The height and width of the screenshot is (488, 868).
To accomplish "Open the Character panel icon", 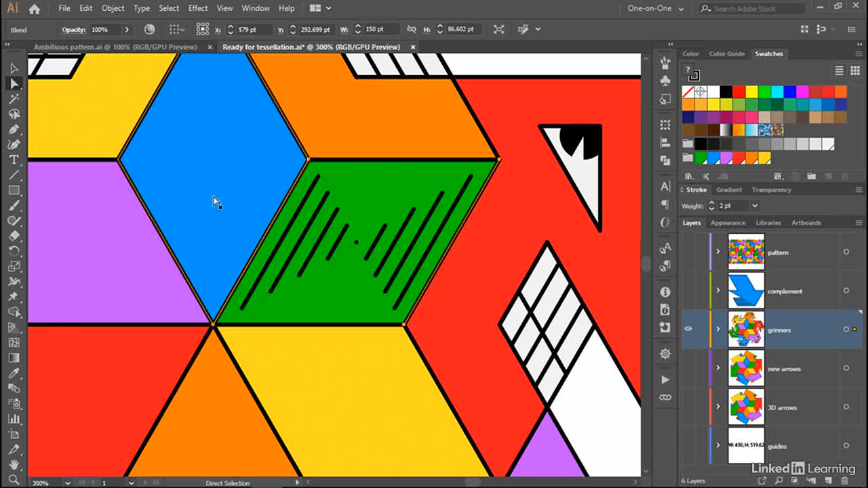I will (x=665, y=186).
